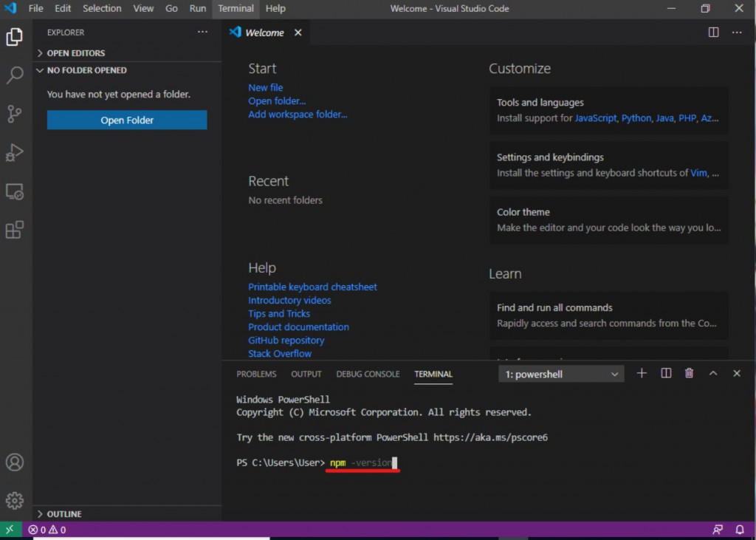Kill terminal with trash icon
The width and height of the screenshot is (756, 540).
(689, 373)
